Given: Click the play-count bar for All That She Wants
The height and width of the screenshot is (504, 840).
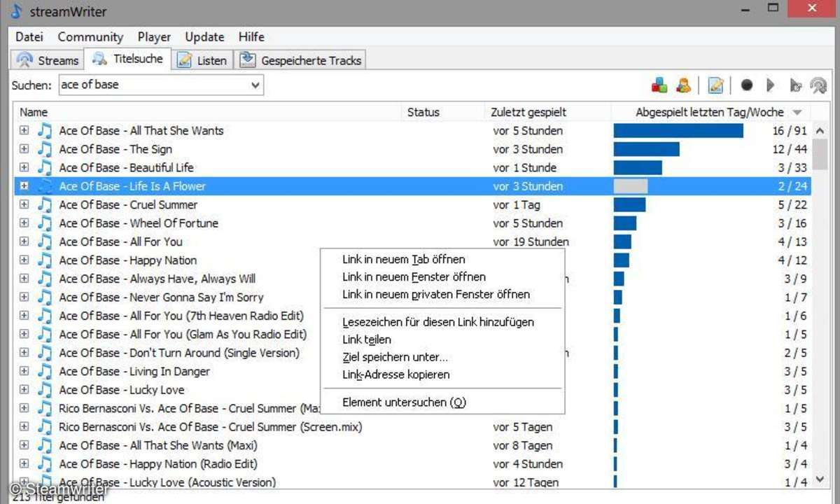Looking at the screenshot, I should 678,130.
